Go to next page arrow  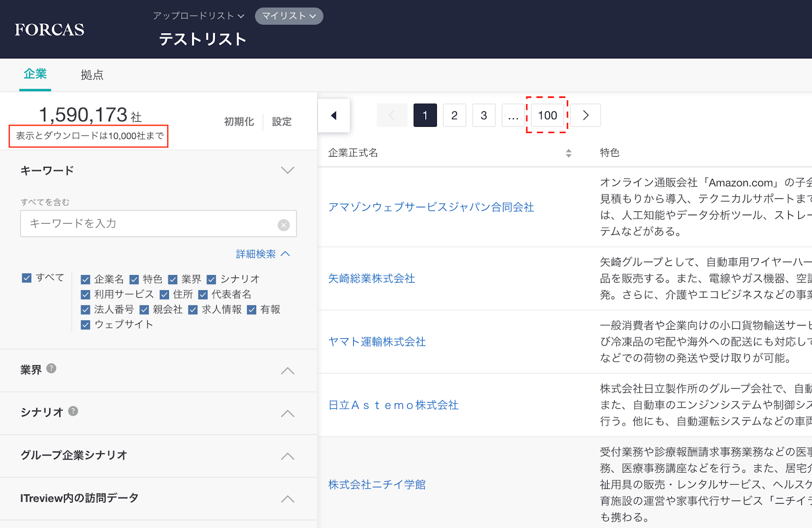[x=586, y=116]
